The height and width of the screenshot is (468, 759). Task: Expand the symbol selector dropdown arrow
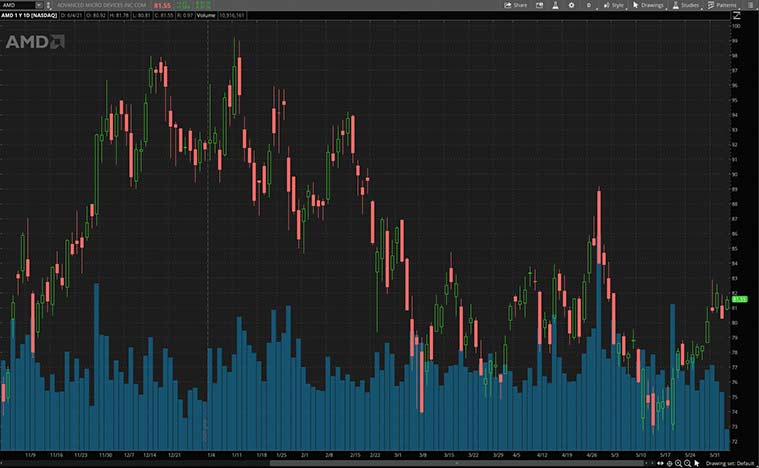tap(38, 5)
